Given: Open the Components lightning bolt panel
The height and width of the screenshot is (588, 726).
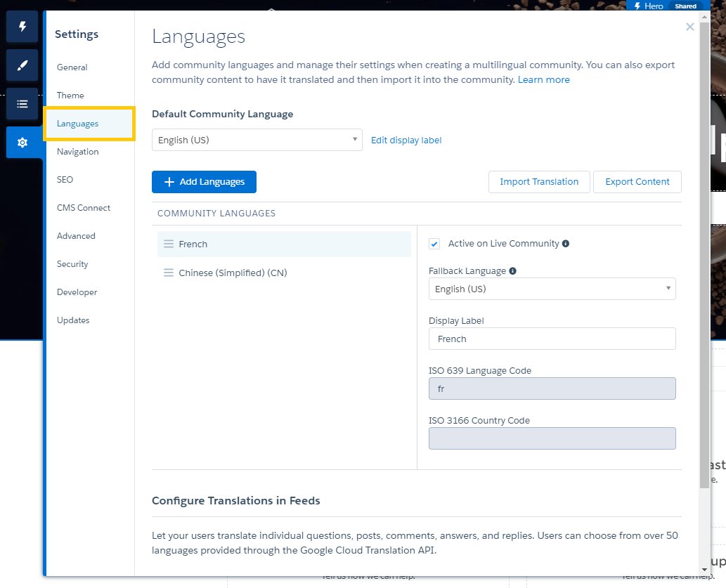Looking at the screenshot, I should pyautogui.click(x=22, y=27).
